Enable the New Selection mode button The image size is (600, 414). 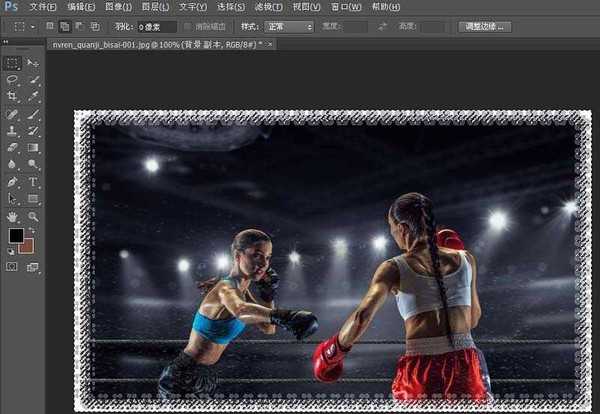pos(50,26)
